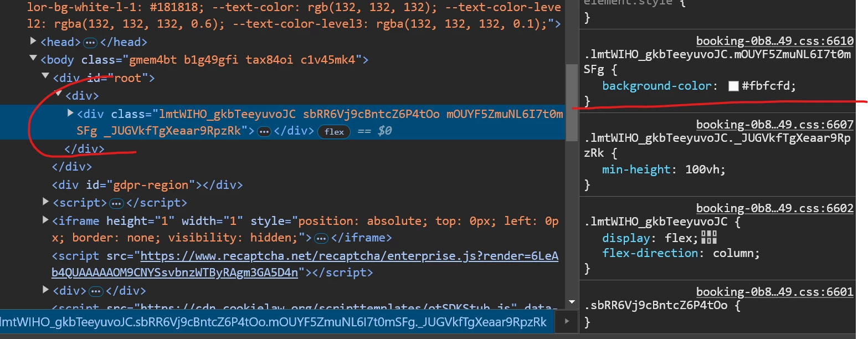Open booking css:6607 source link
This screenshot has height=339, width=868.
point(775,125)
